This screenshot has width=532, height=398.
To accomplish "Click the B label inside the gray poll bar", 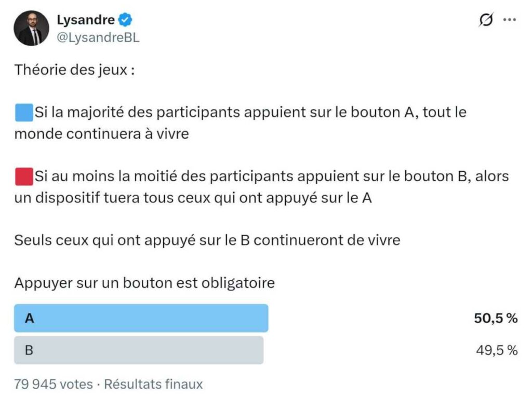I will 30,351.
